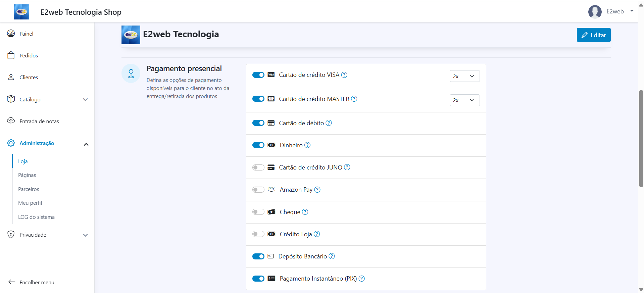
Task: Click the Administração gear icon
Action: pos(11,143)
